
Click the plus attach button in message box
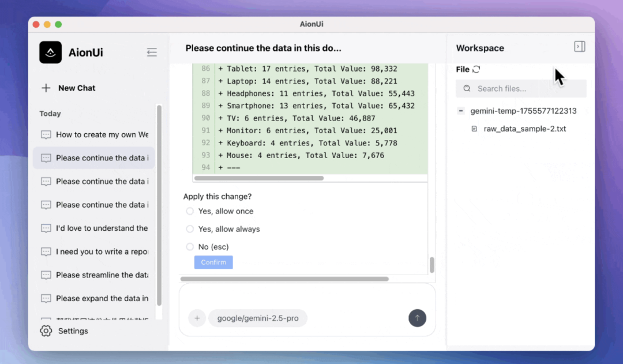coord(197,318)
